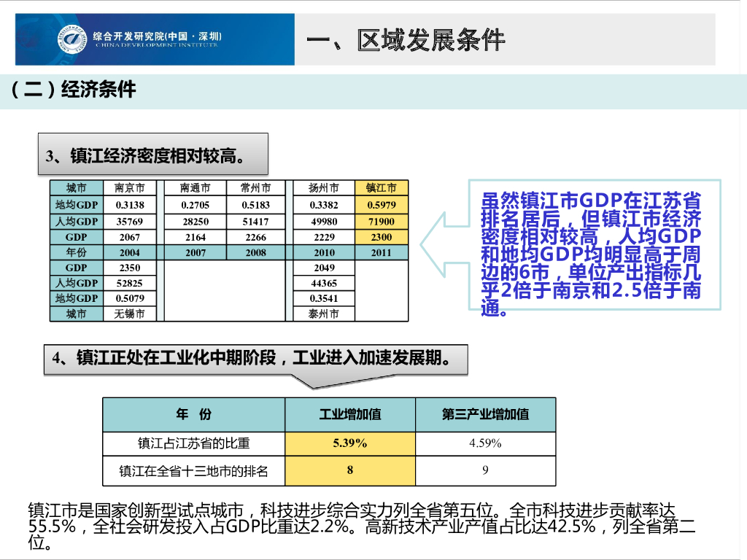Screen dimensions: 747x560
Task: Click the GDP value 2049
Action: (x=324, y=268)
